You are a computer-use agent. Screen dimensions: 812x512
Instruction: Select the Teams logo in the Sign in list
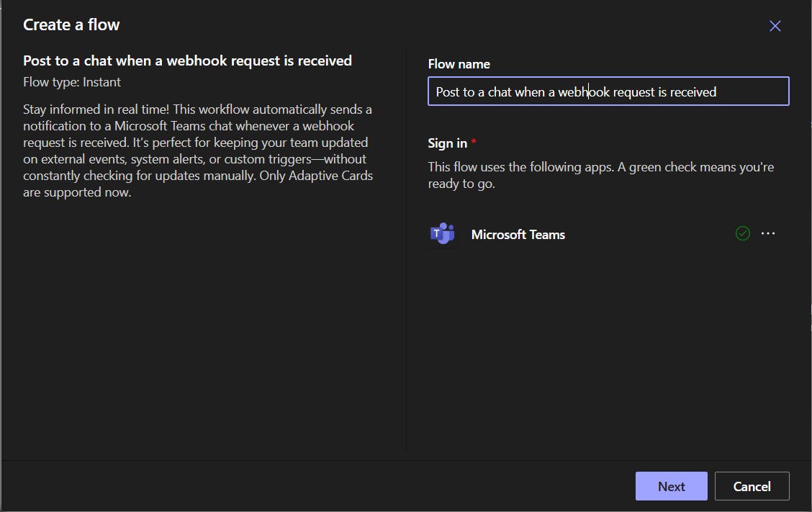point(441,233)
